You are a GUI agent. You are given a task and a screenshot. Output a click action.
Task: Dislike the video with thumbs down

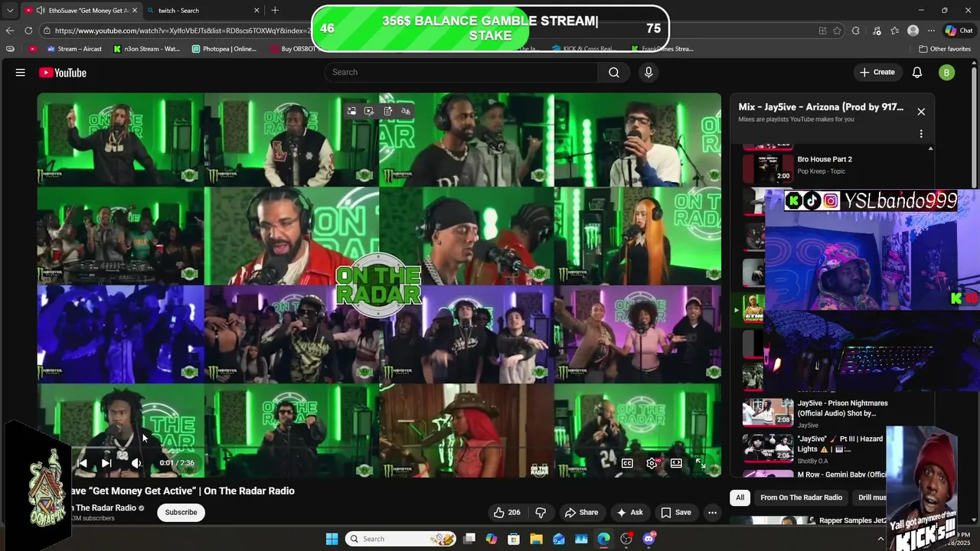(541, 513)
